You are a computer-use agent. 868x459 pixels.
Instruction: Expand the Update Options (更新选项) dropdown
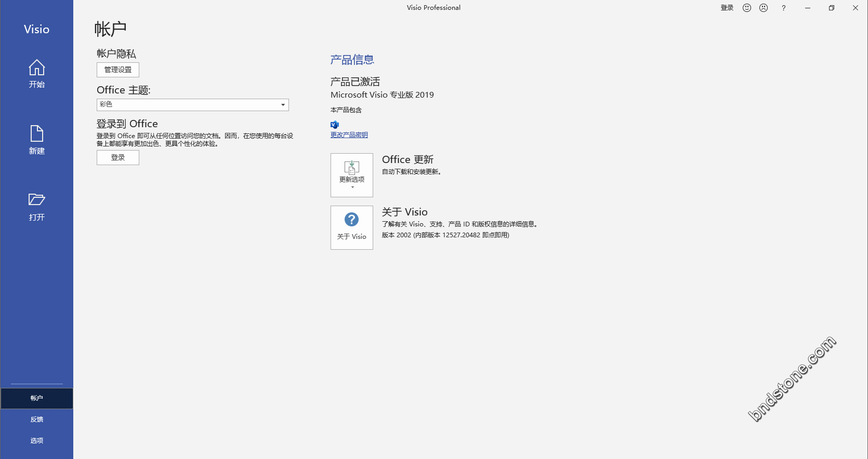352,175
